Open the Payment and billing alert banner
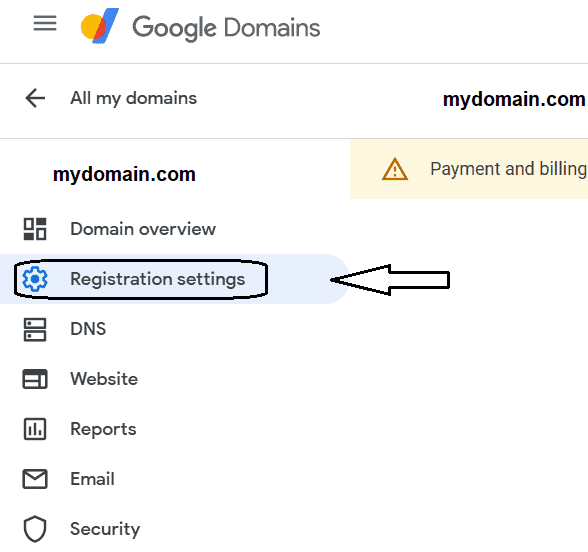 pyautogui.click(x=469, y=169)
